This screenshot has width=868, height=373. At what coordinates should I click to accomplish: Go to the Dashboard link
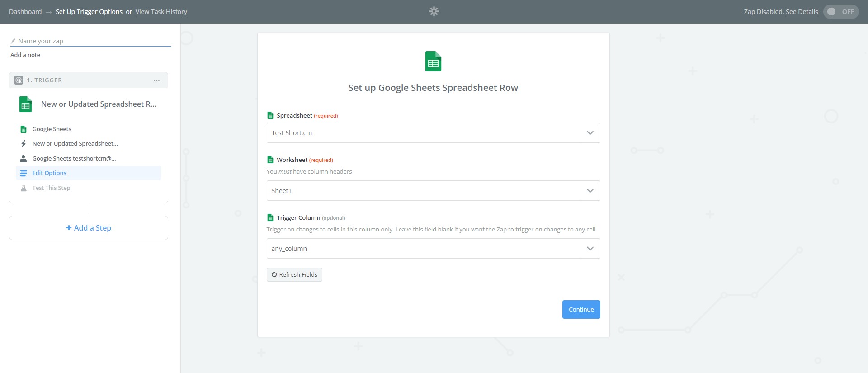coord(25,12)
